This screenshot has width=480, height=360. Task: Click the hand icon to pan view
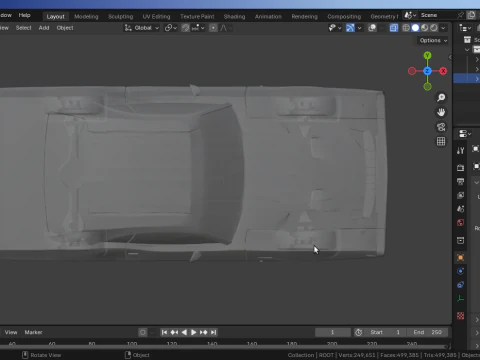click(x=441, y=112)
